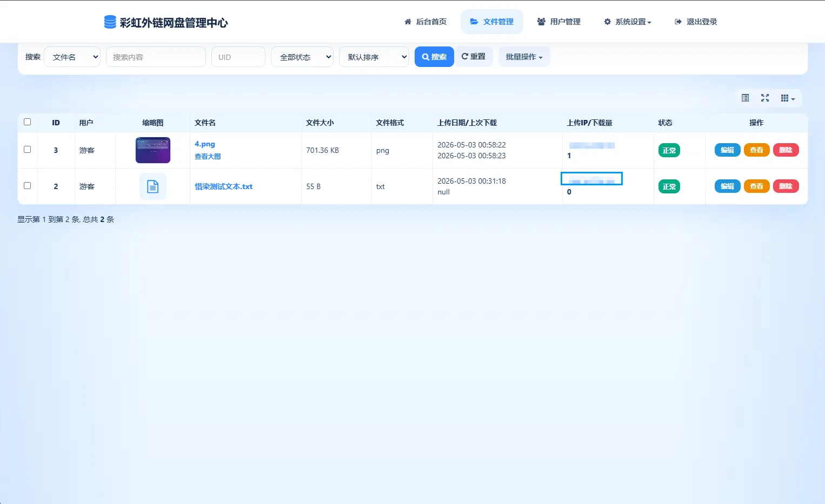825x504 pixels.
Task: Open the 默认排序 dropdown
Action: click(374, 57)
